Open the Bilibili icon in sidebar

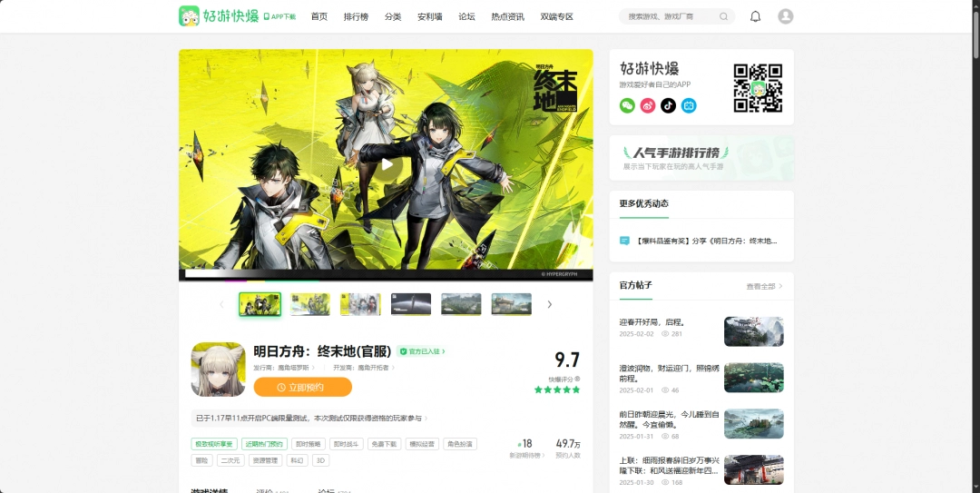click(689, 105)
